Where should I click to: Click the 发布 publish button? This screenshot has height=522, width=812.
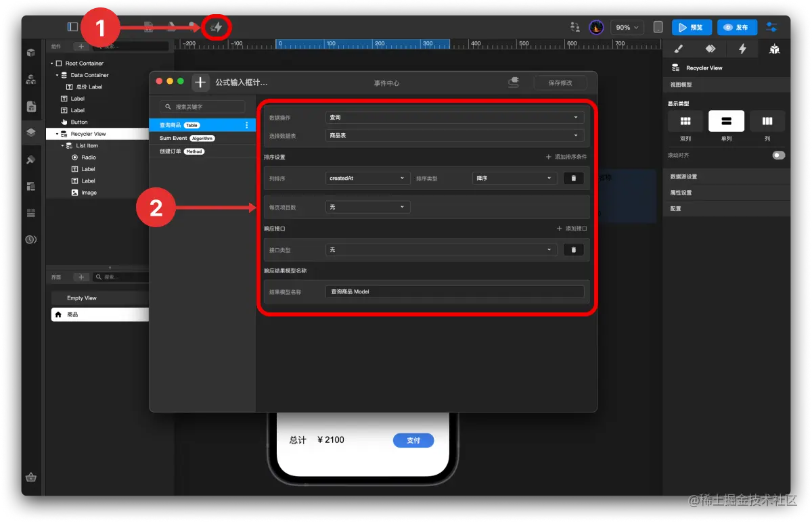(737, 27)
